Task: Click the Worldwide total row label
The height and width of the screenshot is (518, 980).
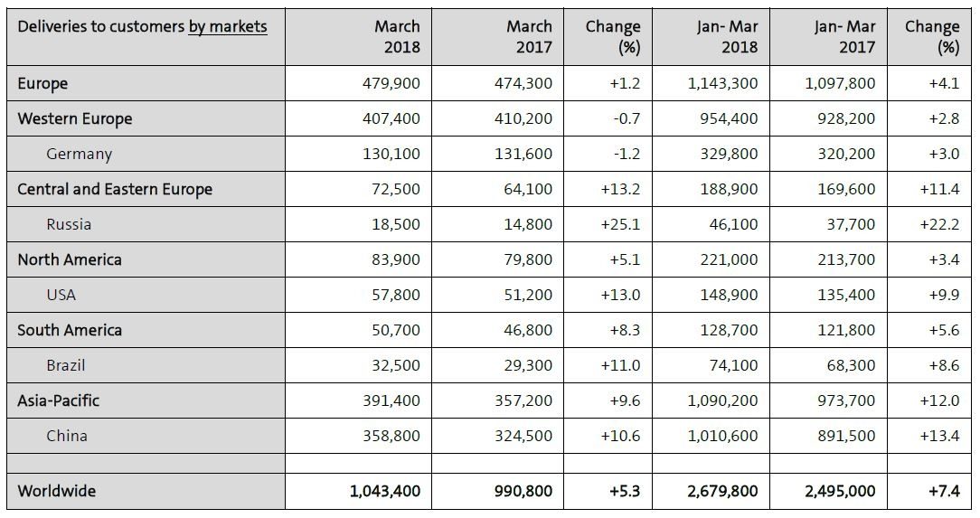Action: [x=56, y=492]
